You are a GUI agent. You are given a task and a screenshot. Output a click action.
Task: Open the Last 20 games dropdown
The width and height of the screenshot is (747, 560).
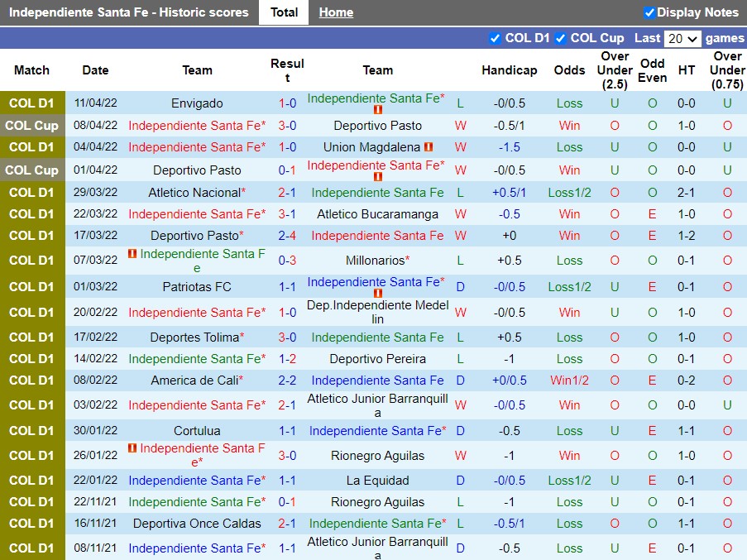coord(682,39)
